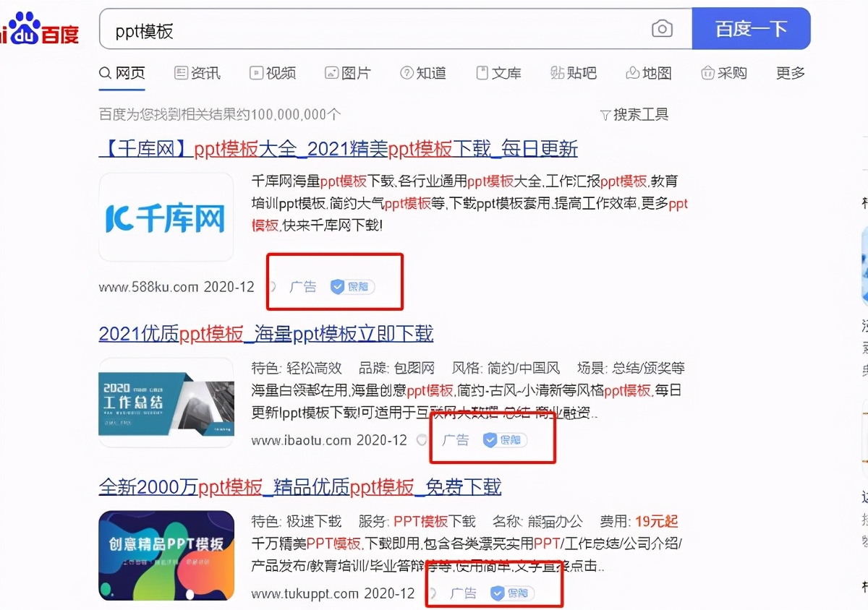
Task: Open the 知道 tab
Action: pos(423,73)
